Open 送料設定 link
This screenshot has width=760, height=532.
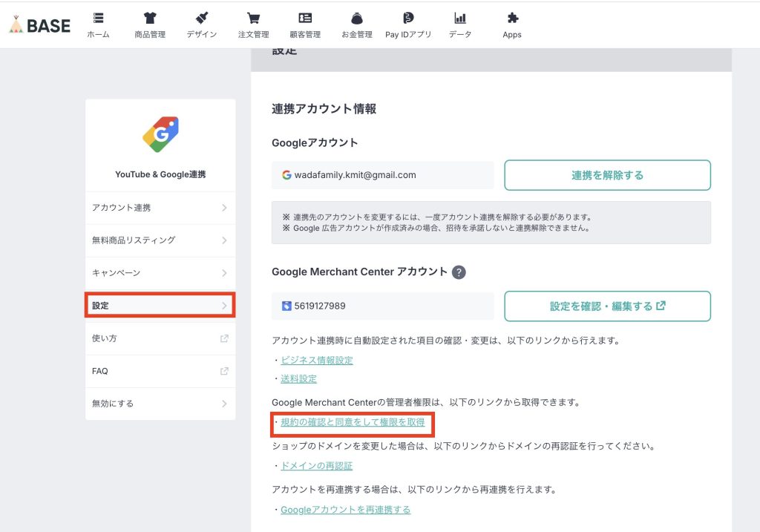click(298, 379)
